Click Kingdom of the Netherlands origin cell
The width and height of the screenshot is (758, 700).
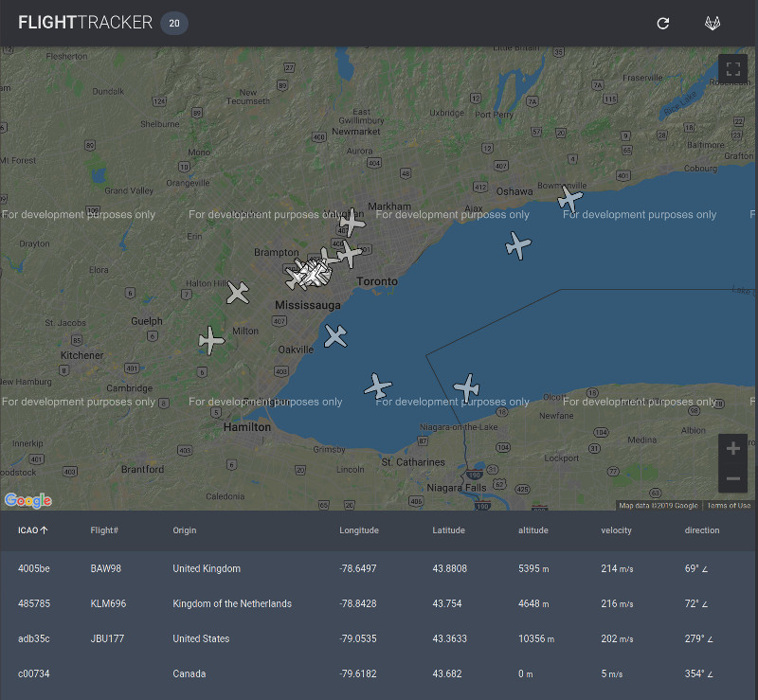click(x=232, y=603)
